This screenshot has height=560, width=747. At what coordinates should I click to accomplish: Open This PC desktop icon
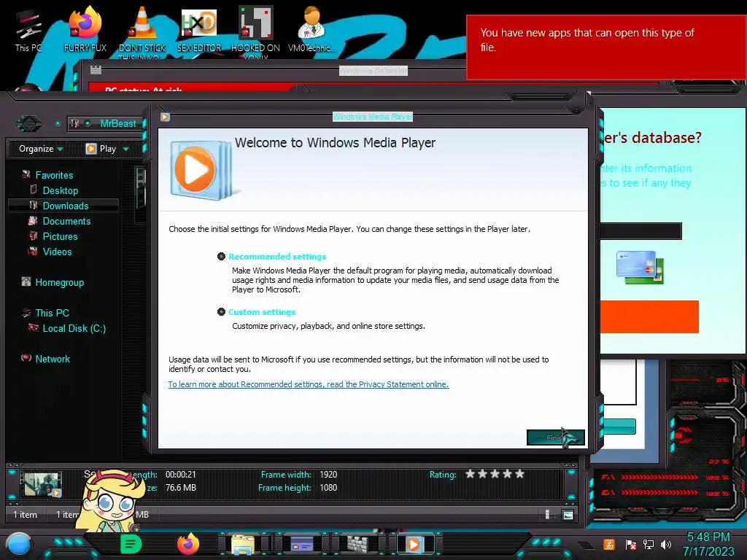pos(28,31)
